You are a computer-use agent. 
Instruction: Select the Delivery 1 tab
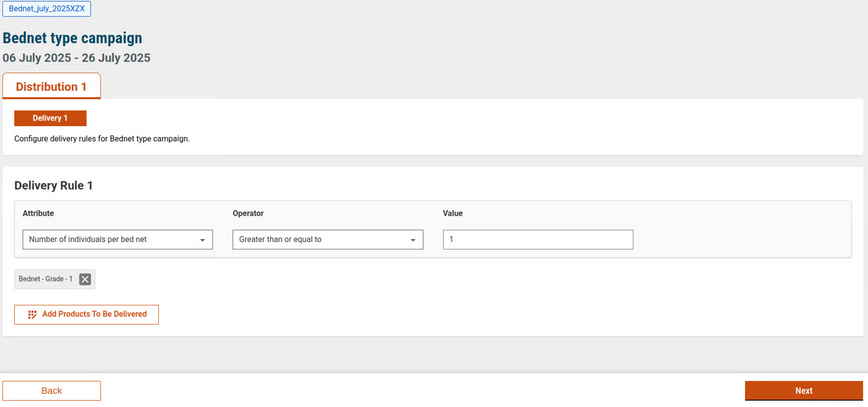(x=50, y=118)
